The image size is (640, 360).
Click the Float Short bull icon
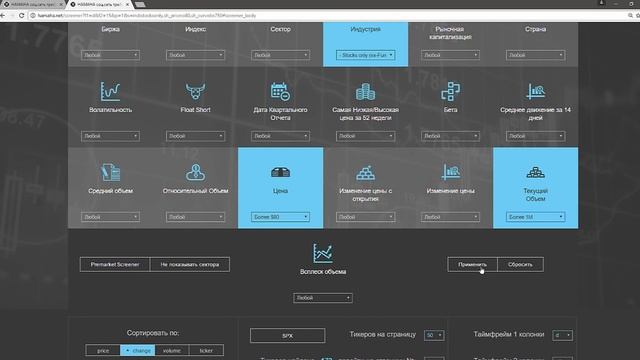coord(195,91)
